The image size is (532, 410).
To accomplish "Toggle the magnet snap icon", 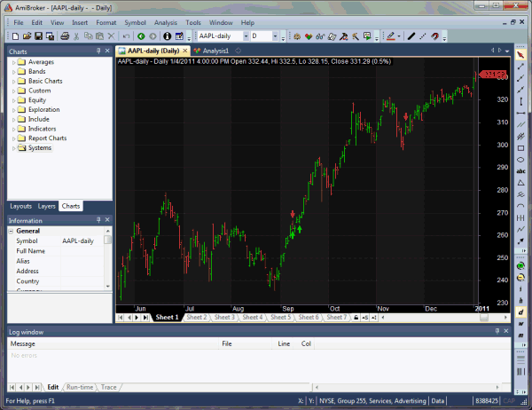I will pos(434,36).
